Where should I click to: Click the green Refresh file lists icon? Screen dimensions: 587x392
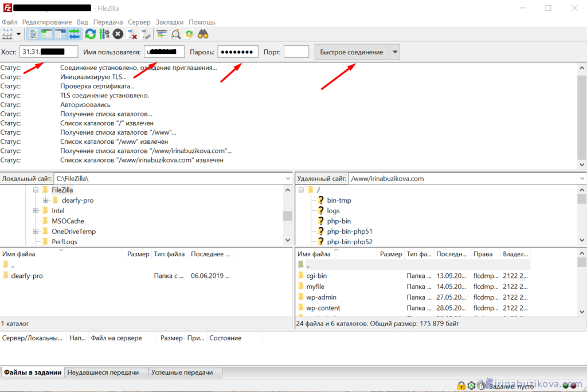(90, 34)
